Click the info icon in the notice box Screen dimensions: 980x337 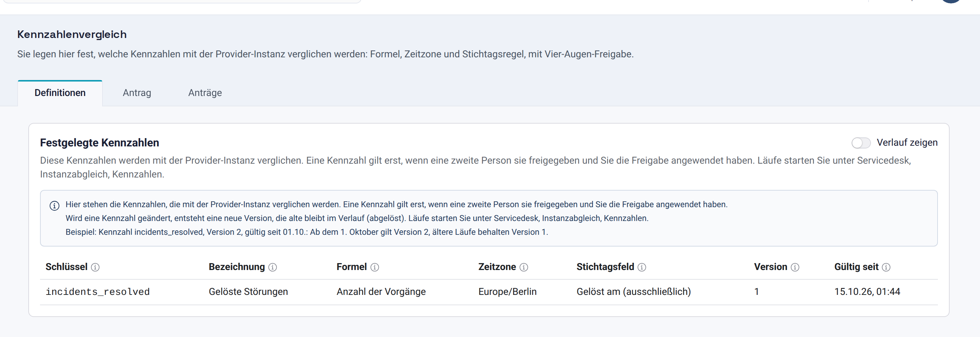point(55,206)
